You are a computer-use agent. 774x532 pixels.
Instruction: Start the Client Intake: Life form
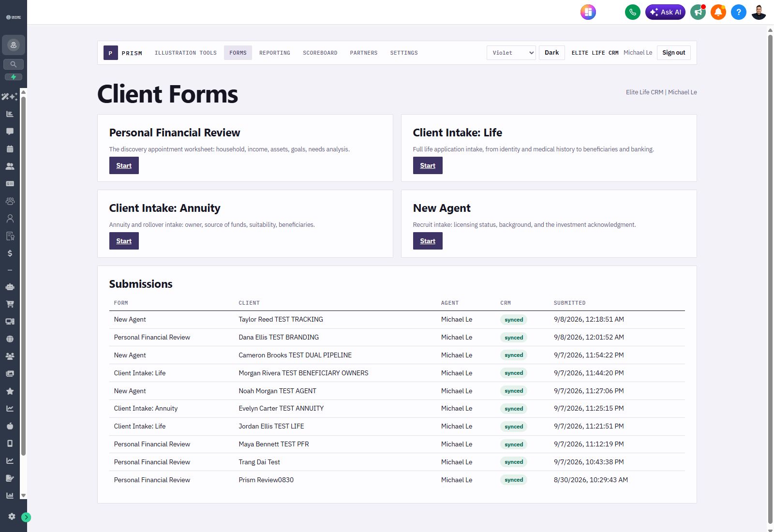coord(428,165)
